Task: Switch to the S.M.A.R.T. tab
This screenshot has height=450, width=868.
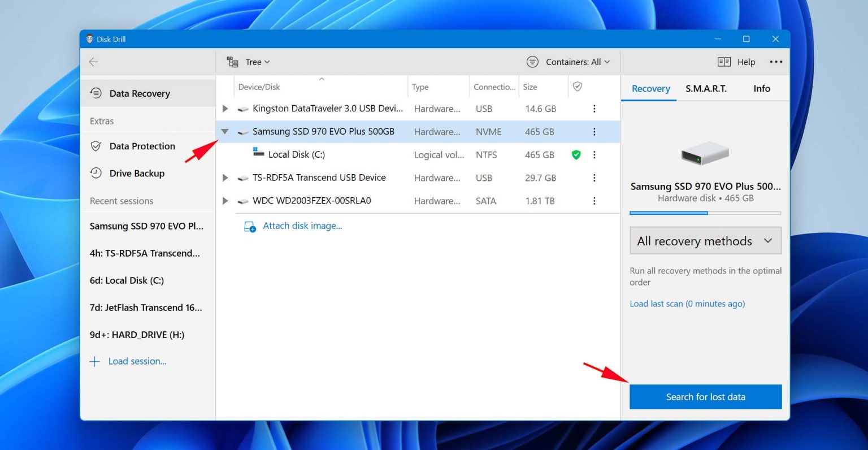Action: coord(705,89)
